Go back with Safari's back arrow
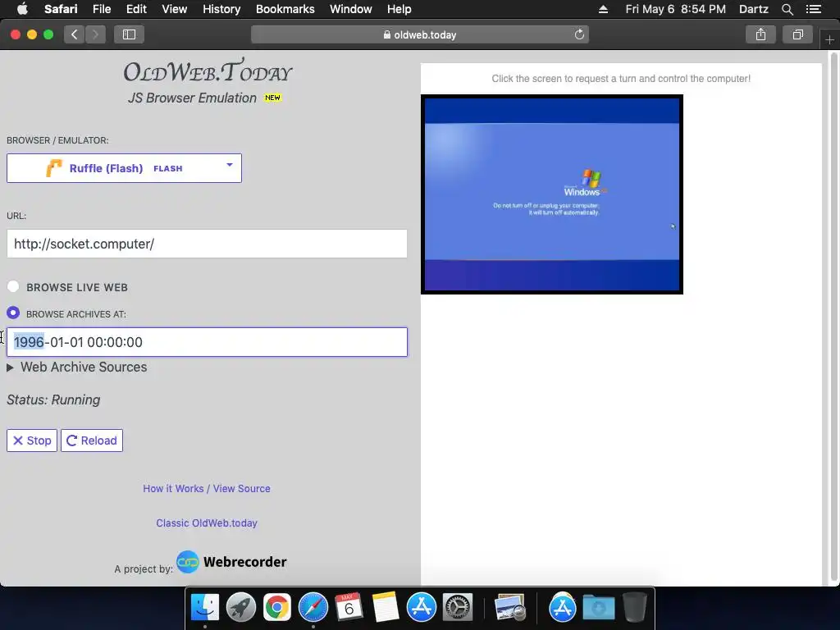This screenshot has width=840, height=630. click(75, 34)
